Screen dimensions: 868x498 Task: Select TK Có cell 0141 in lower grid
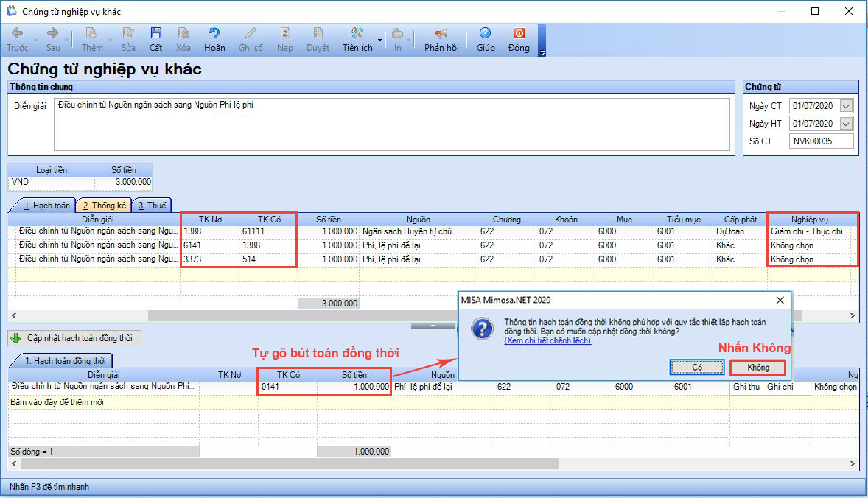[287, 387]
